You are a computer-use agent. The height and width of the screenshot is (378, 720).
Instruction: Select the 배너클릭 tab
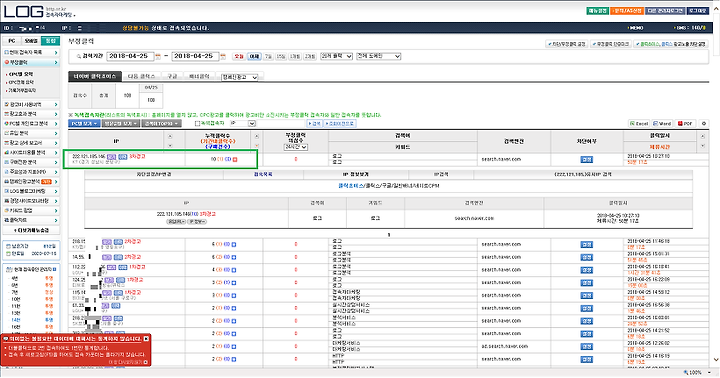click(x=200, y=76)
